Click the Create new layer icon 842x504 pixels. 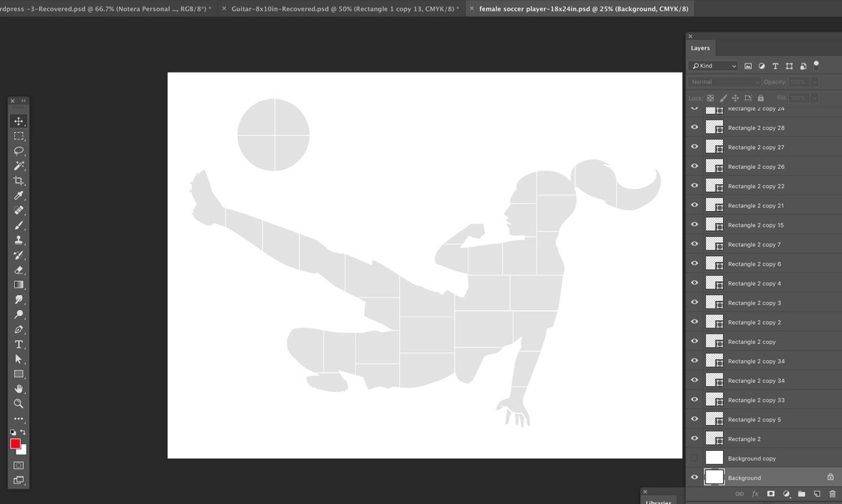(816, 493)
